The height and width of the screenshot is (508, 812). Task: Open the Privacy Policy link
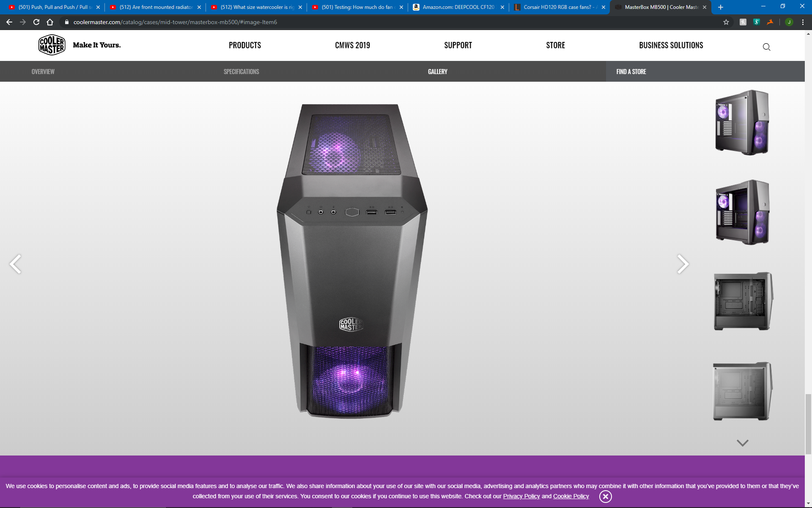521,496
